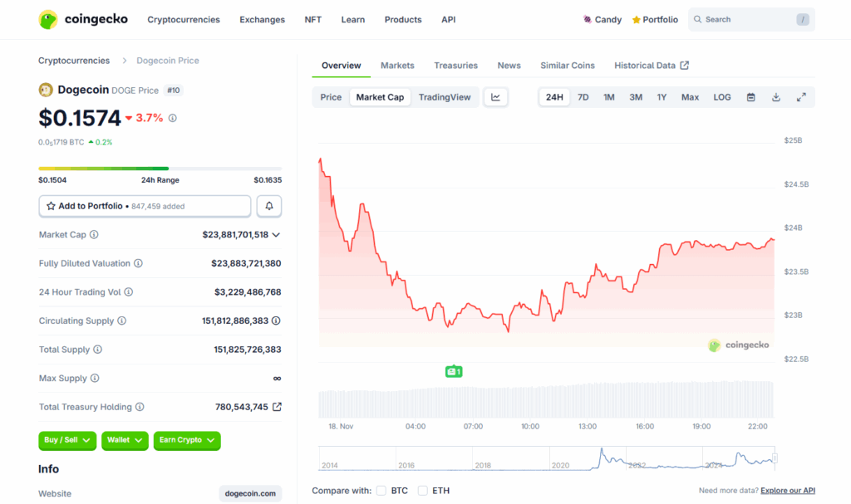851x504 pixels.
Task: Tick the ETH compare checkbox
Action: point(423,491)
